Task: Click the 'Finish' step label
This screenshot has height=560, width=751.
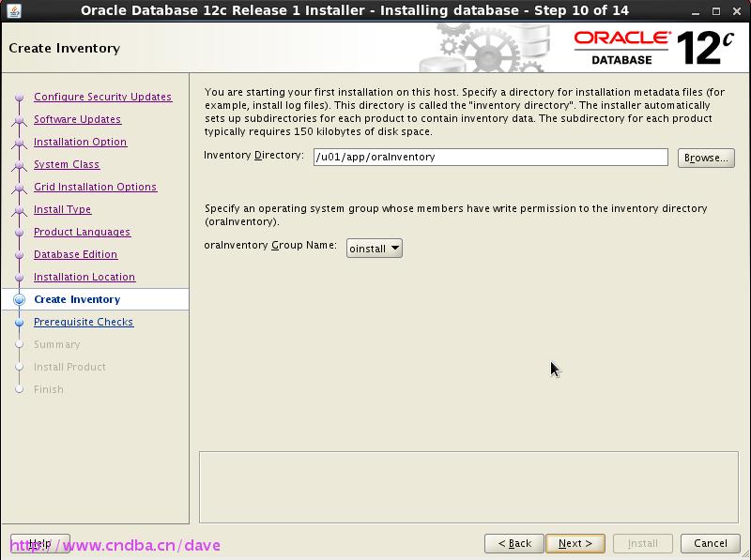Action: pyautogui.click(x=49, y=389)
